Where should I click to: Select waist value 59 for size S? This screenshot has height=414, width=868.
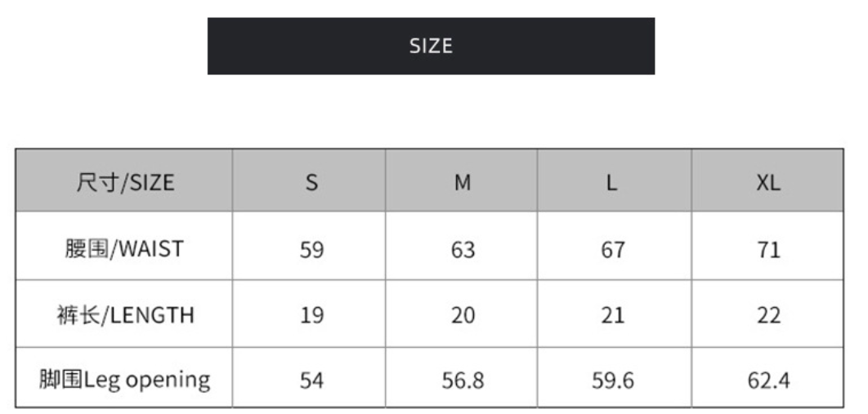tap(311, 250)
